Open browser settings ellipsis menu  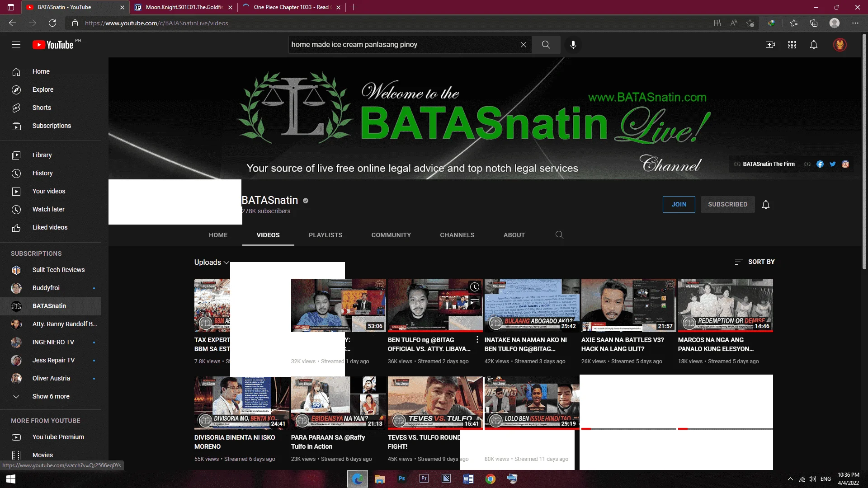pyautogui.click(x=855, y=23)
